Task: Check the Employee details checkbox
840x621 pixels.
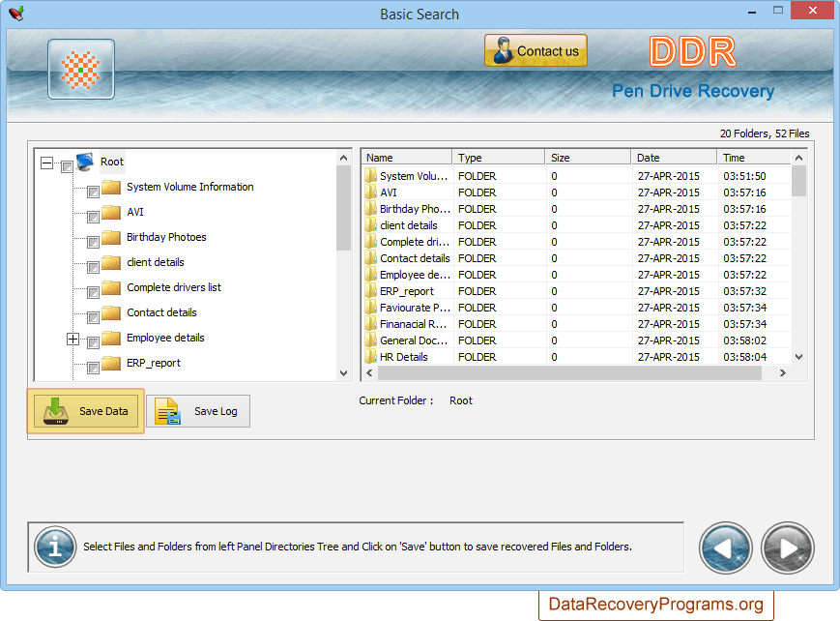Action: pos(93,343)
